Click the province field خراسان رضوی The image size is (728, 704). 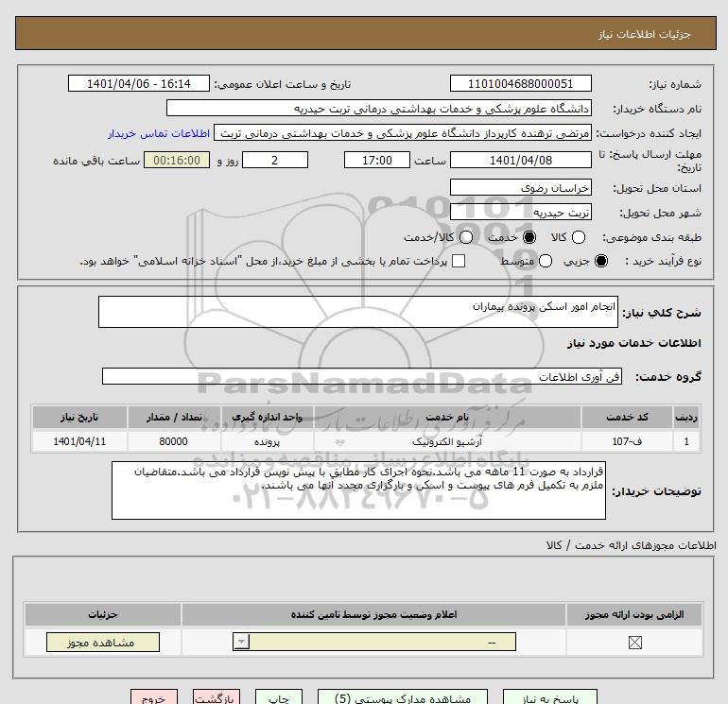(x=520, y=188)
